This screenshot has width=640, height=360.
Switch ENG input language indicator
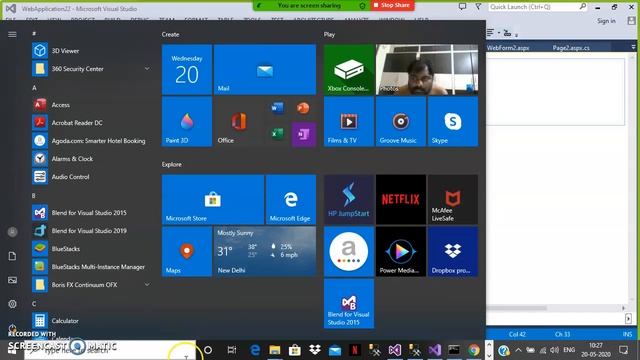point(569,350)
